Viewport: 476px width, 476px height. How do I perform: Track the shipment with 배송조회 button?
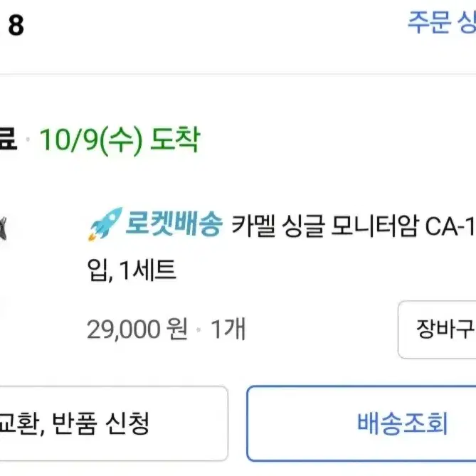click(361, 423)
